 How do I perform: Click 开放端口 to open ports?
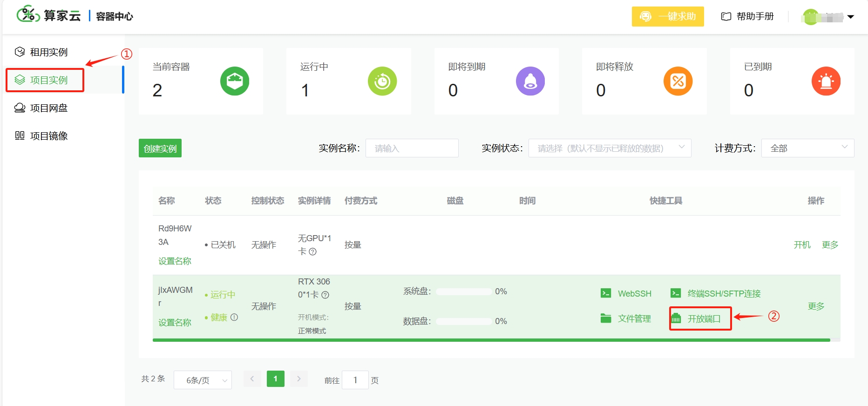pyautogui.click(x=704, y=318)
